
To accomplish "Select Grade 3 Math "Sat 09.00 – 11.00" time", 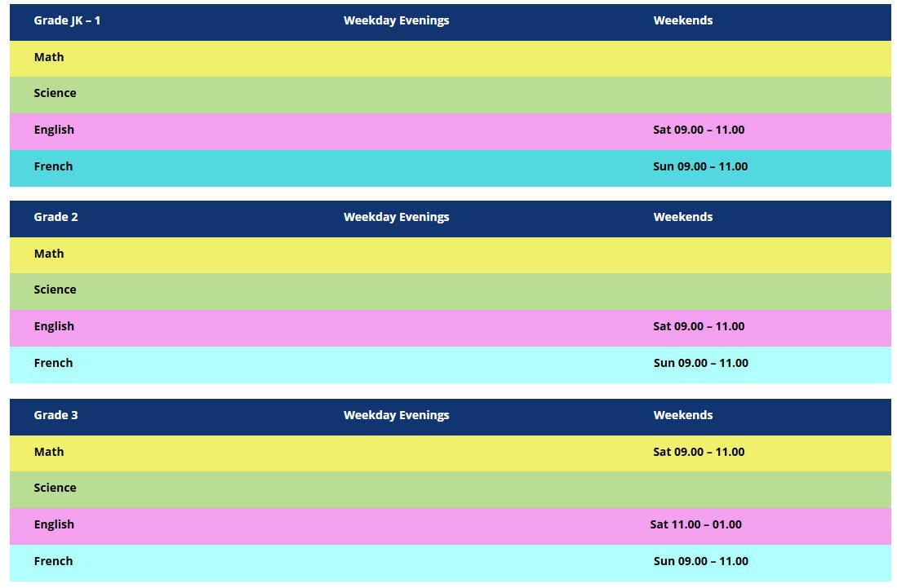I will (x=699, y=452).
